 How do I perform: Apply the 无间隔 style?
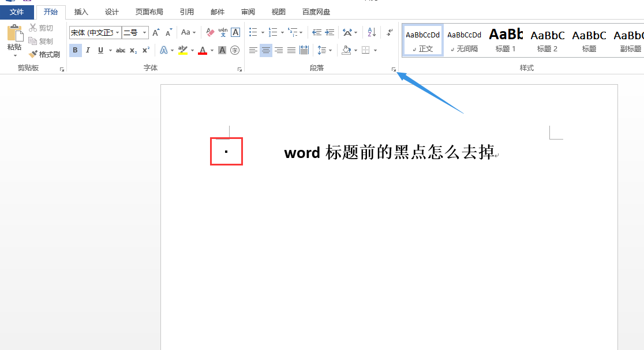[x=464, y=40]
